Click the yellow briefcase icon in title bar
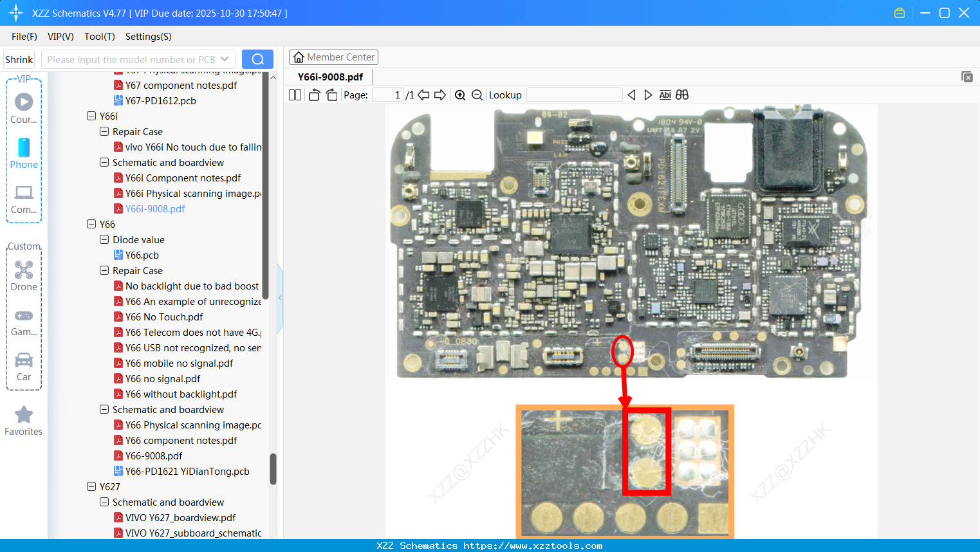 click(x=900, y=13)
